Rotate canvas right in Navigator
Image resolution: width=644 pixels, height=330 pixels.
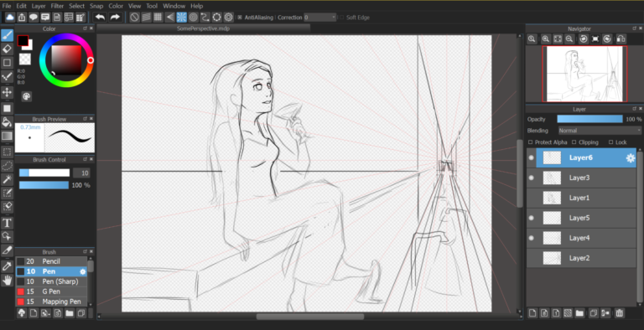click(607, 39)
